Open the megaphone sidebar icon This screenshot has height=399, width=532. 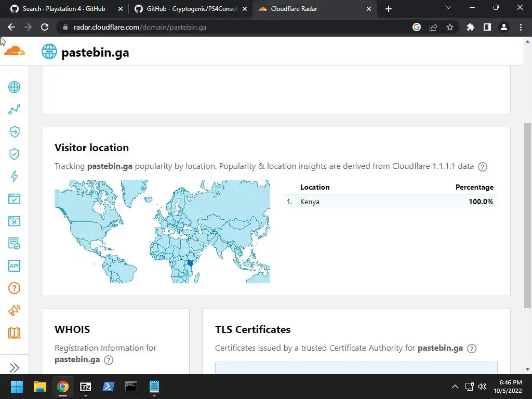pos(14,311)
